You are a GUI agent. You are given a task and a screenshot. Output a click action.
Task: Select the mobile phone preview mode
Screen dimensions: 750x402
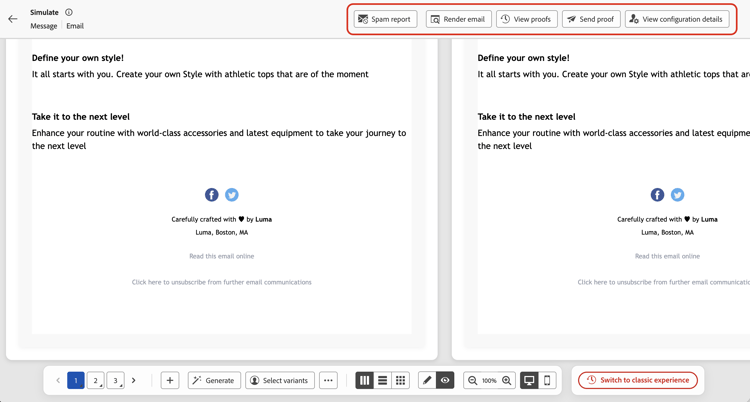pyautogui.click(x=547, y=380)
